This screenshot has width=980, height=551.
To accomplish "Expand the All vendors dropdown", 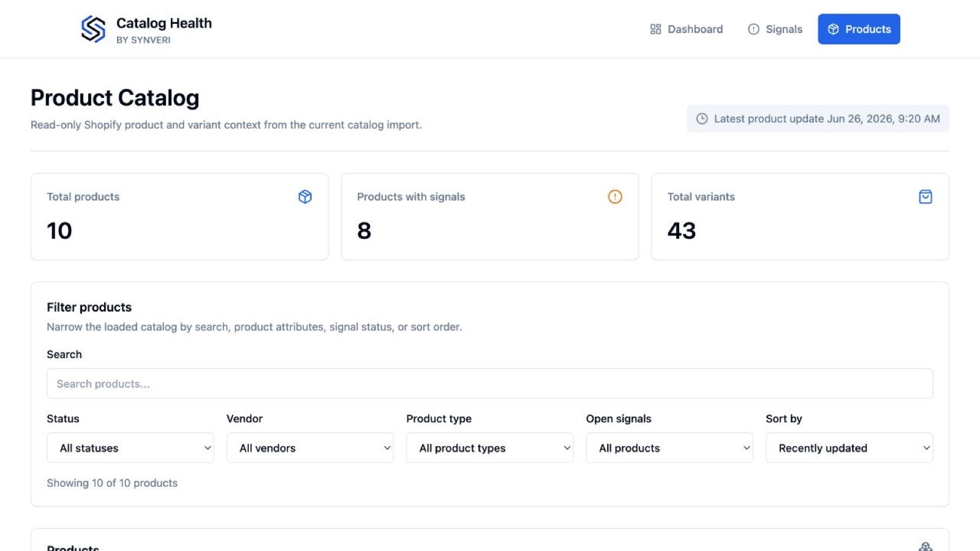I will point(310,448).
